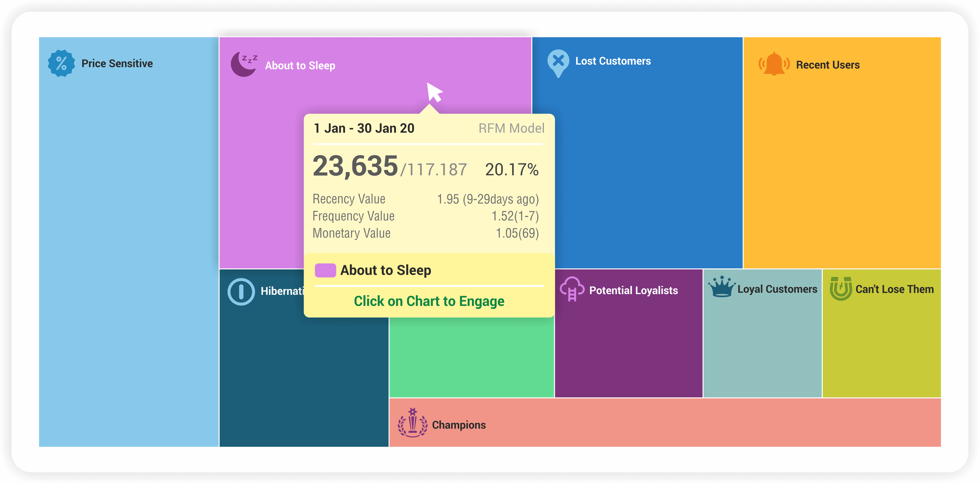Click the '1.05(69)' monetary value
This screenshot has width=980, height=484.
(x=517, y=233)
